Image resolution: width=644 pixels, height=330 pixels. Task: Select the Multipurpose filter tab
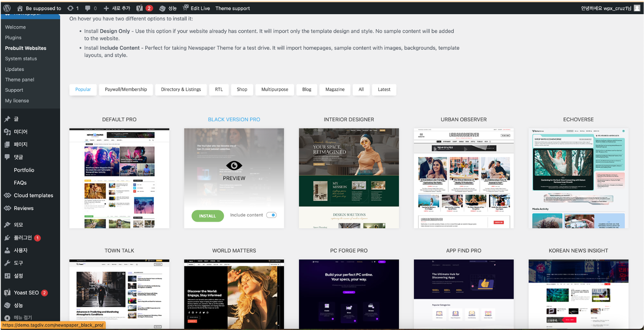[x=275, y=89]
